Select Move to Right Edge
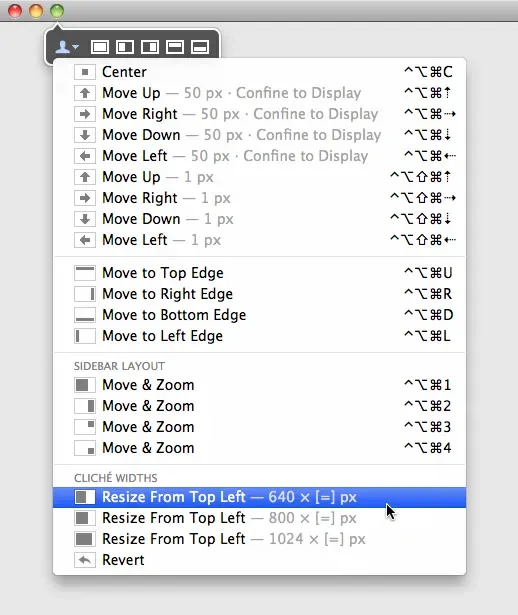This screenshot has width=518, height=615. [260, 294]
